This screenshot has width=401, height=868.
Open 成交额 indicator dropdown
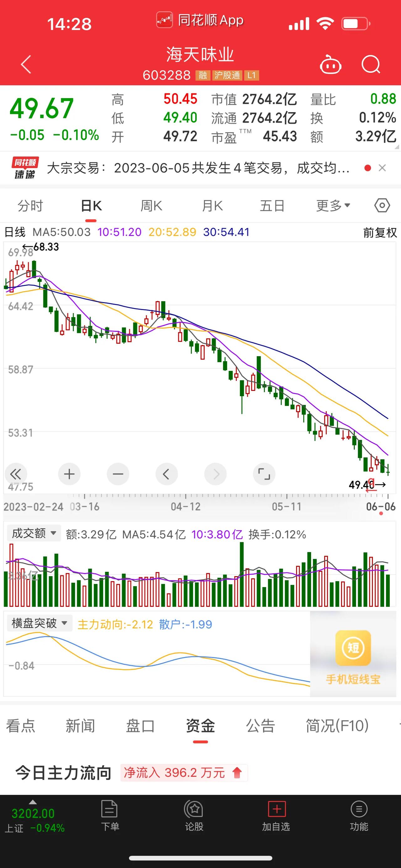[x=34, y=533]
